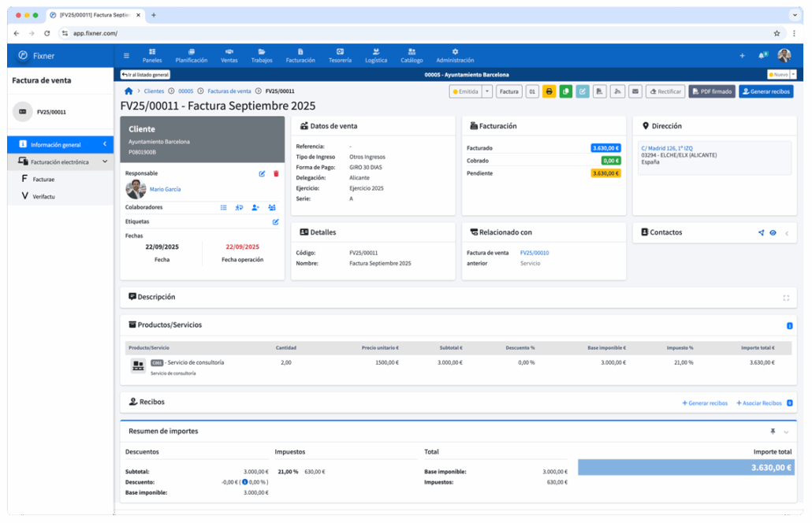Click the home icon in breadcrumb

129,91
